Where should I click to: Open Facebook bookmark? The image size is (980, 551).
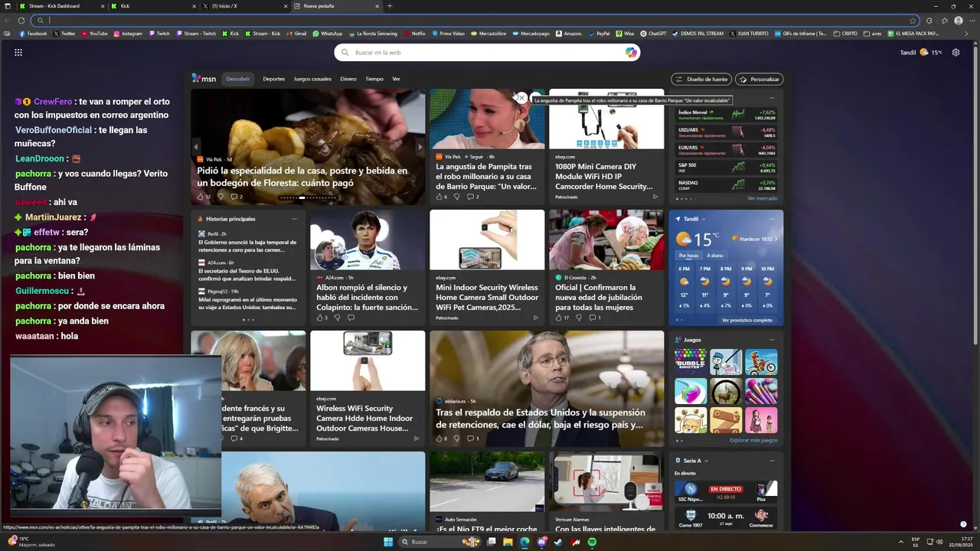point(32,34)
